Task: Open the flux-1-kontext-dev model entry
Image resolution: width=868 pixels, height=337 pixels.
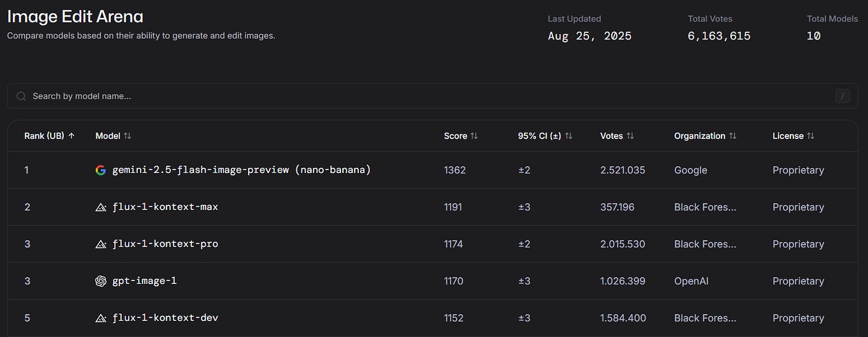Action: tap(165, 318)
